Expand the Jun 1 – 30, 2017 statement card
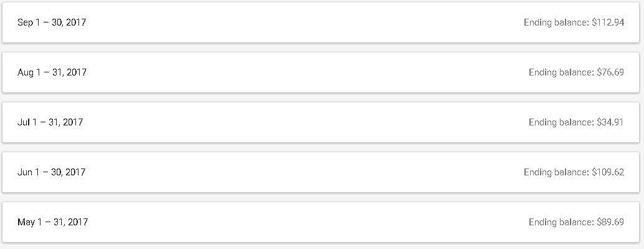Image resolution: width=644 pixels, height=249 pixels. pyautogui.click(x=321, y=172)
